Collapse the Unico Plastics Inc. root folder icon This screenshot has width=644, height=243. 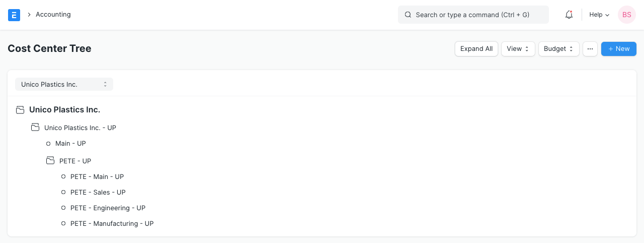[20, 110]
